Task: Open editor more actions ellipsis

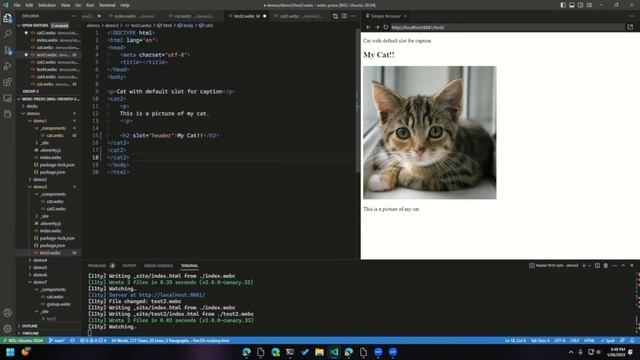Action: (x=353, y=16)
